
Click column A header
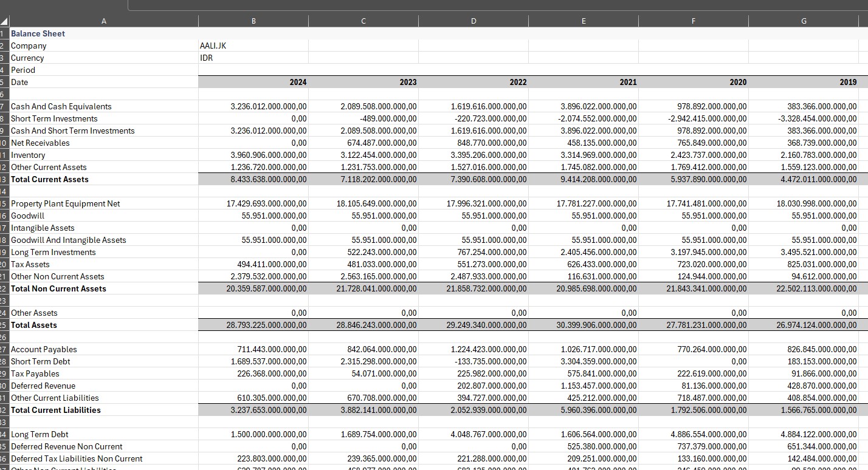point(104,21)
